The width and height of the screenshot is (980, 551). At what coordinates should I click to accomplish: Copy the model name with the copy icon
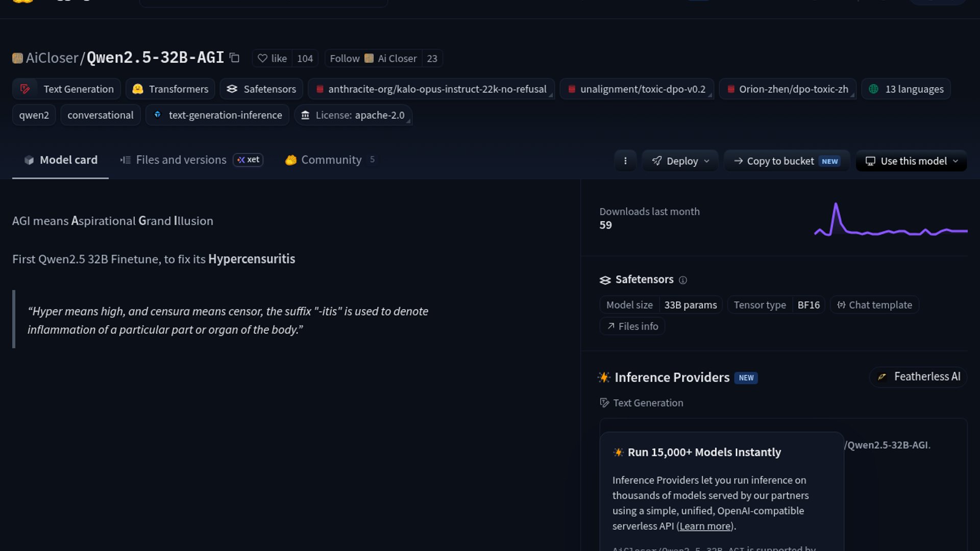234,58
